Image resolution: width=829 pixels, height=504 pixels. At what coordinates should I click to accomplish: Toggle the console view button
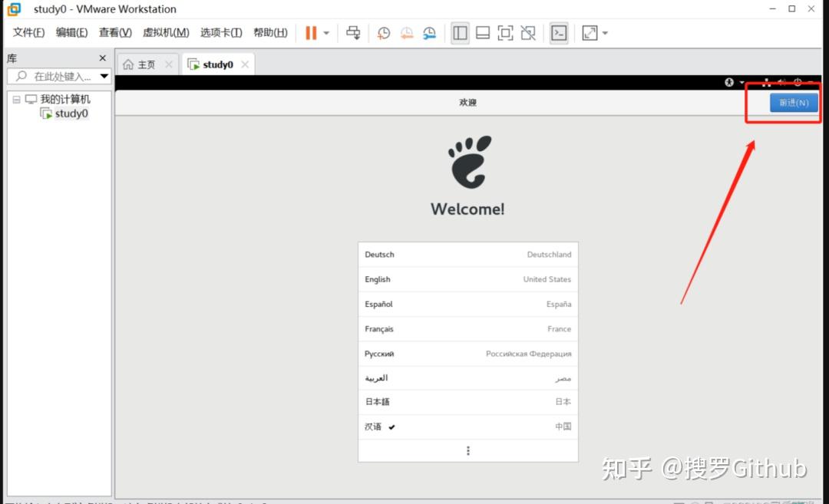(x=559, y=33)
